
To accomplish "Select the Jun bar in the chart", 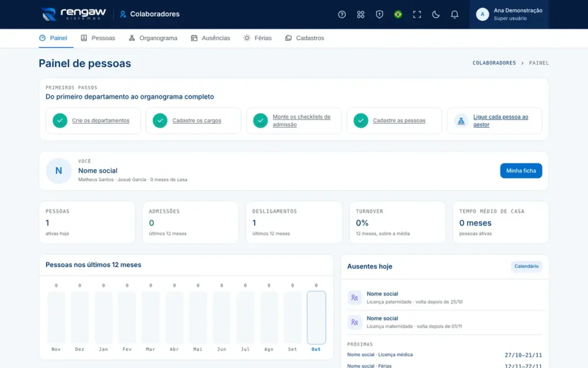I will coord(222,317).
